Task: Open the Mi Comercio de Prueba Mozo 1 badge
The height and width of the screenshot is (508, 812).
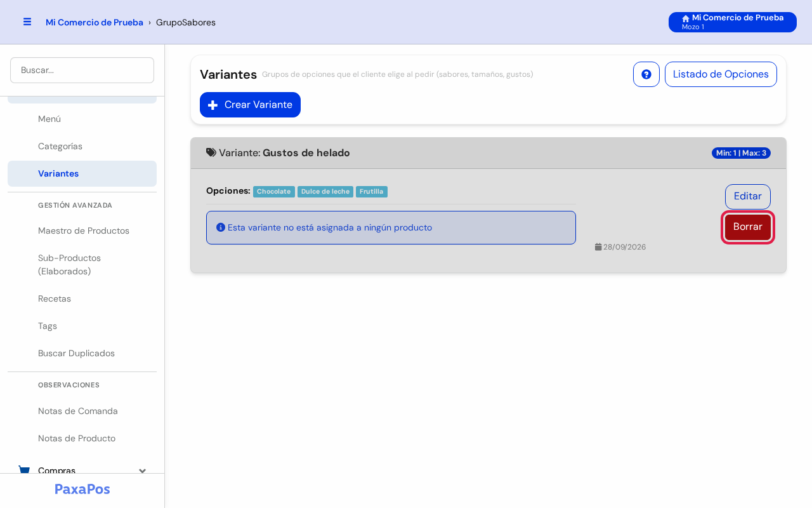Action: (x=733, y=22)
